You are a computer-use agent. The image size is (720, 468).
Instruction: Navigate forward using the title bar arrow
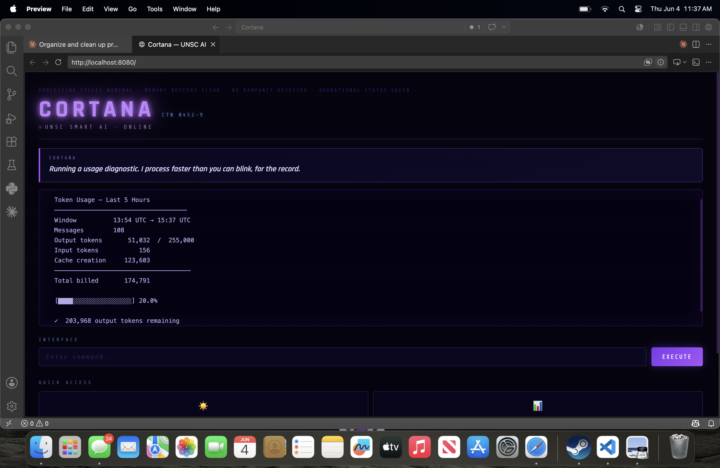click(229, 27)
